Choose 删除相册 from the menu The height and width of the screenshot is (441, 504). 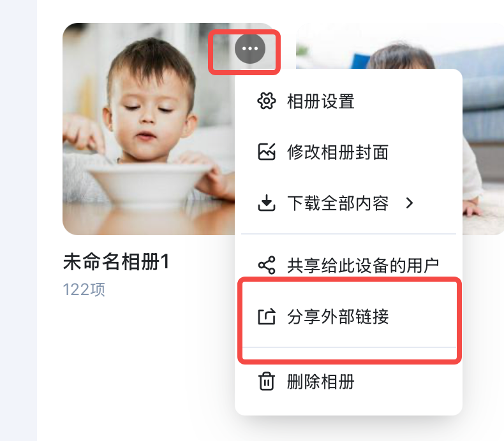pos(348,382)
